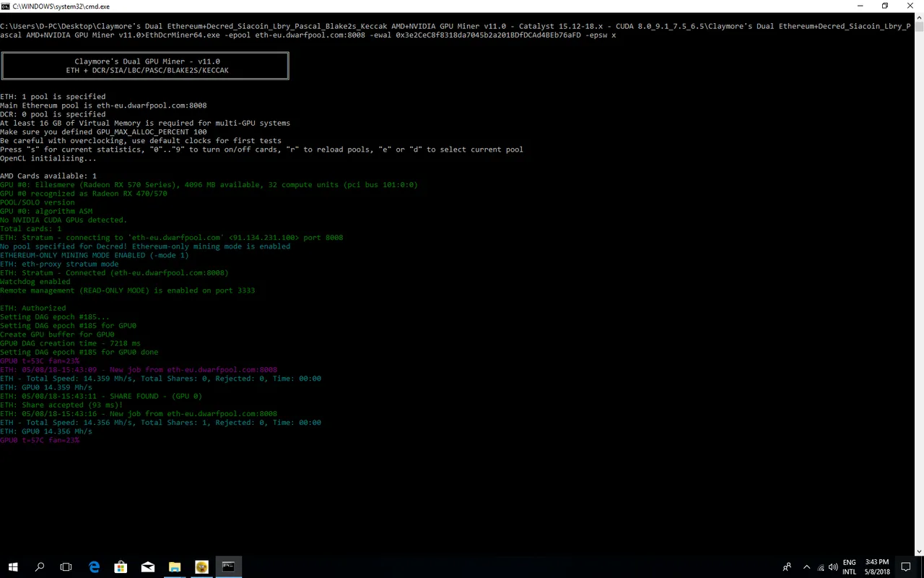This screenshot has height=578, width=924.
Task: Open Microsoft Store from taskbar
Action: pos(121,567)
